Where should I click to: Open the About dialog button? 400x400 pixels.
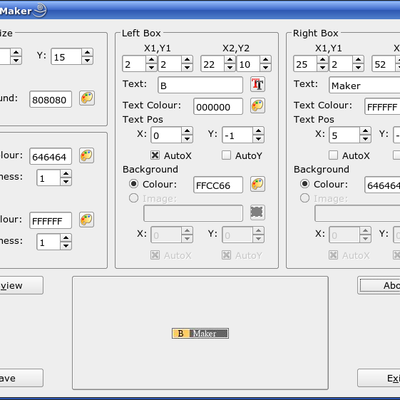coord(379,285)
